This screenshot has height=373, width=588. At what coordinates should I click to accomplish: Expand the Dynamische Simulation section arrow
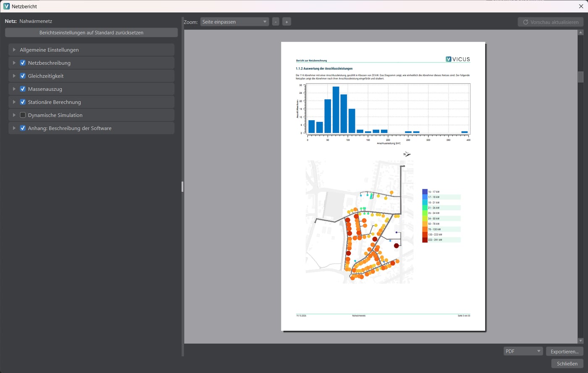14,115
